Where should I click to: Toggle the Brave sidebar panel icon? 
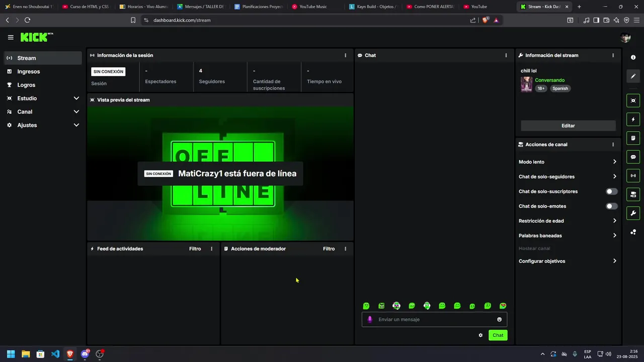click(596, 20)
